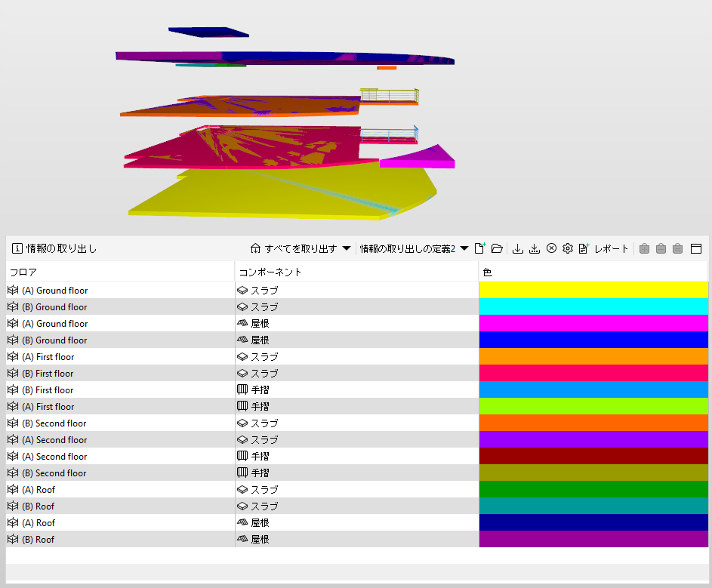
Task: Pick the teal swatch for (B) Roof slab
Action: tap(593, 506)
